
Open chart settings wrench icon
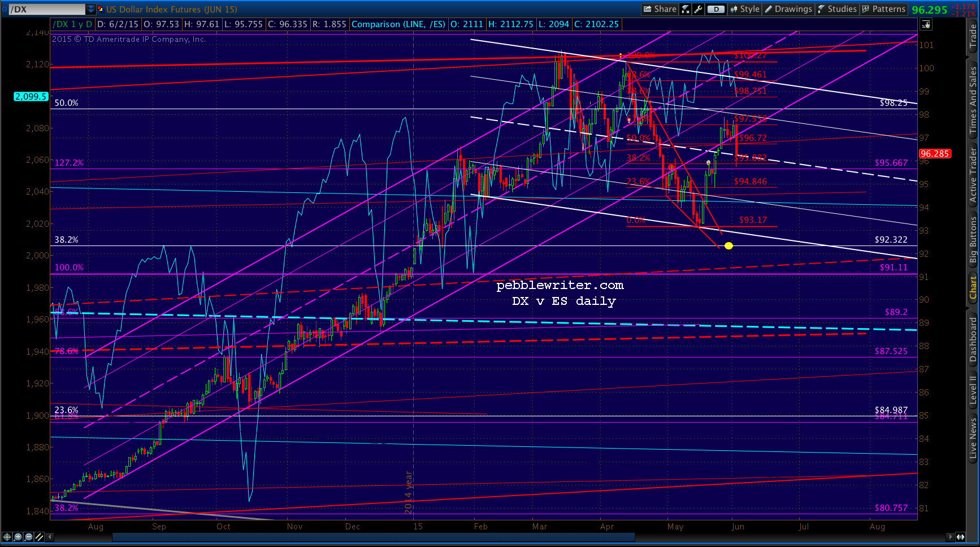[698, 9]
